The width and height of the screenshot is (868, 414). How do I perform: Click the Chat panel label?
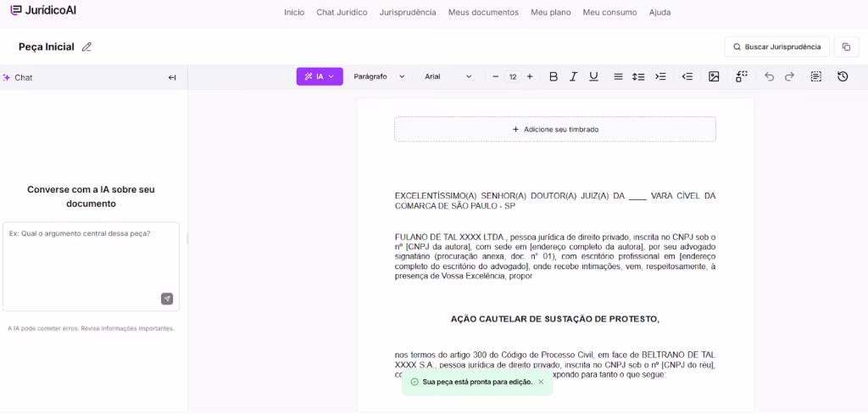23,77
